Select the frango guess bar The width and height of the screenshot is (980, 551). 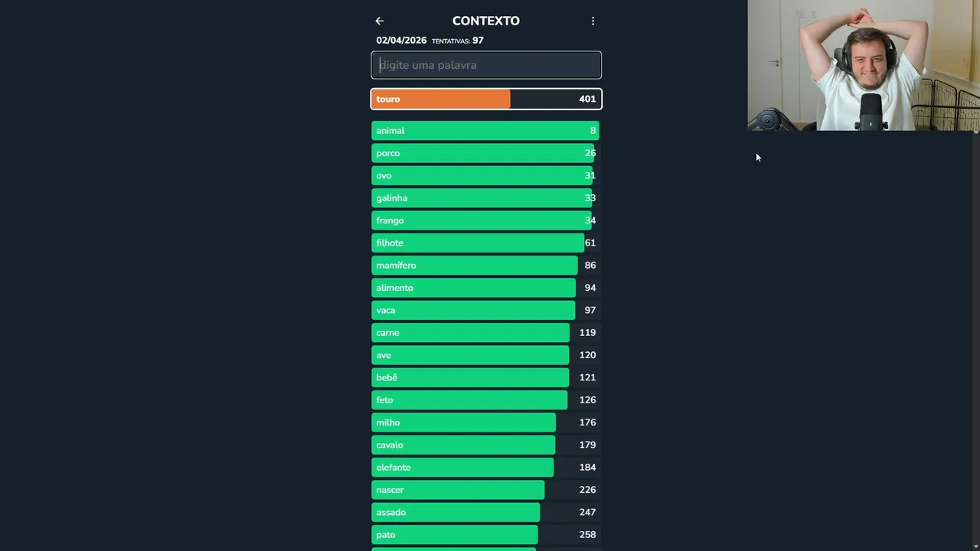(486, 220)
